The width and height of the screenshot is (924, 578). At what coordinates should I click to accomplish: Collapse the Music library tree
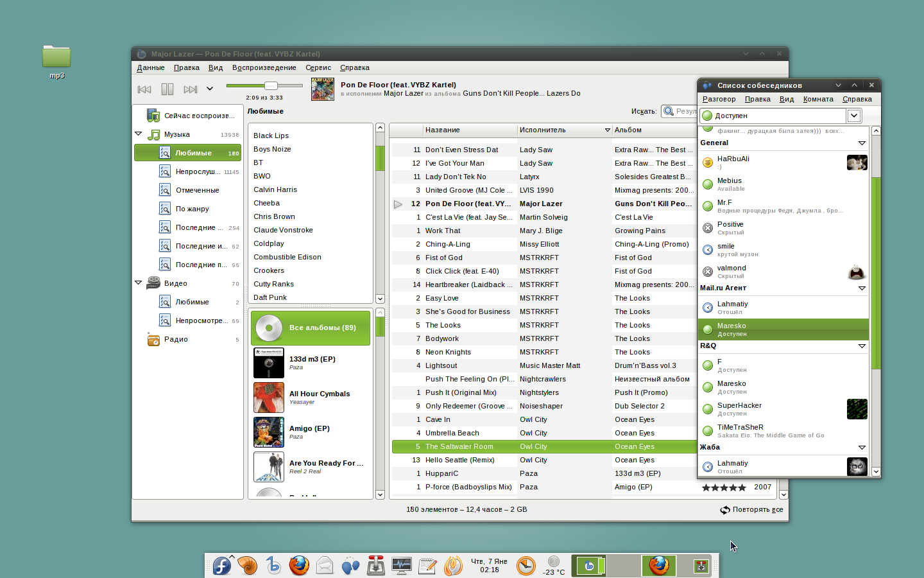[x=138, y=134]
